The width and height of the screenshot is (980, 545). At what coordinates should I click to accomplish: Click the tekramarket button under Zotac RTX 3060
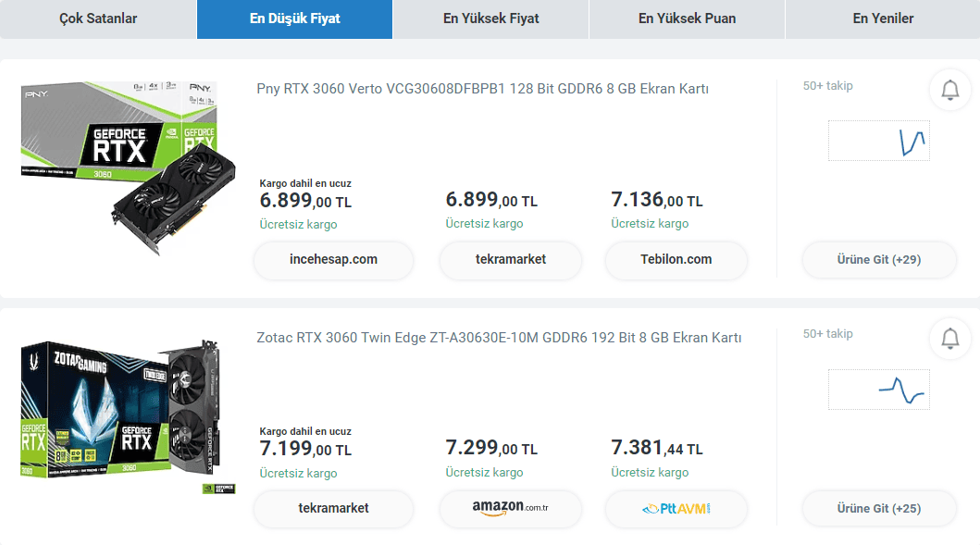(333, 508)
